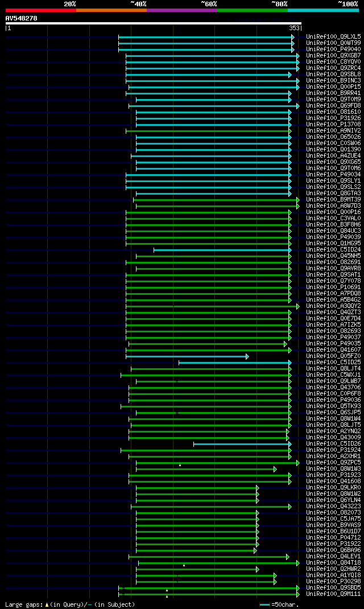Image resolution: width=364 pixels, height=609 pixels.
Task: Click the UniRef100_Q05FZ0 label
Action: (333, 356)
